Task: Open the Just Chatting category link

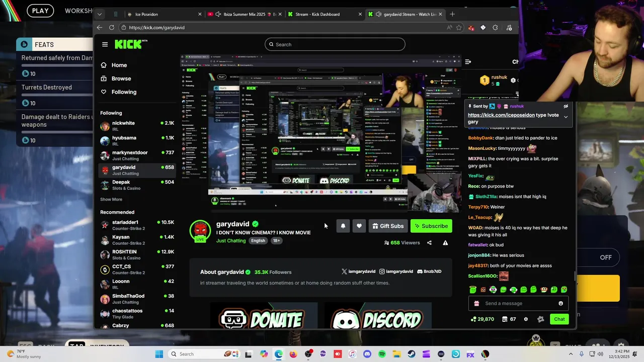Action: pos(231,241)
